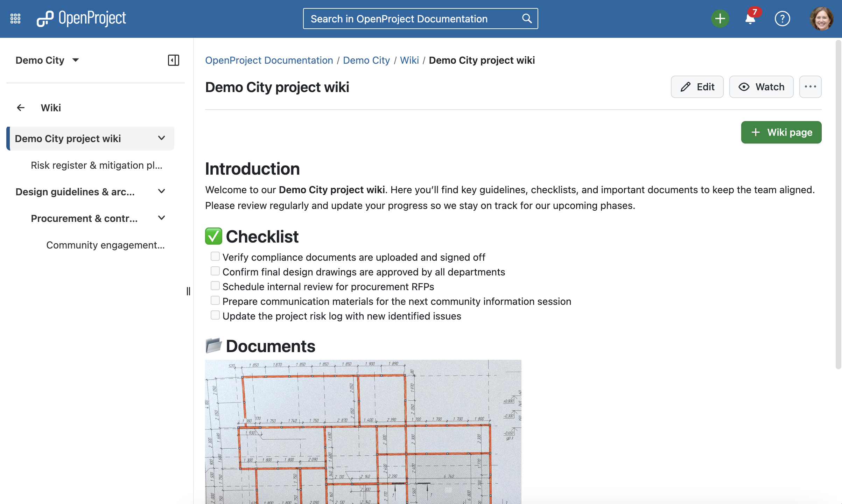The height and width of the screenshot is (504, 842).
Task: Open the user avatar menu
Action: (821, 19)
